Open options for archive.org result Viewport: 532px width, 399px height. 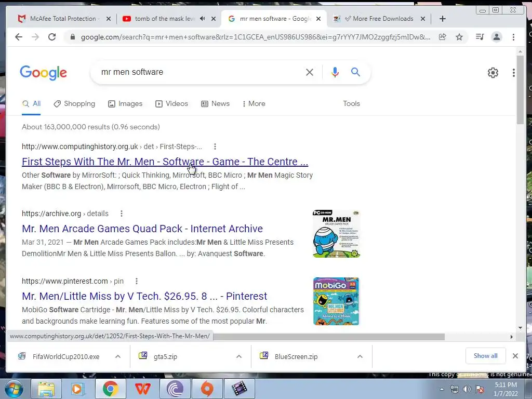122,214
